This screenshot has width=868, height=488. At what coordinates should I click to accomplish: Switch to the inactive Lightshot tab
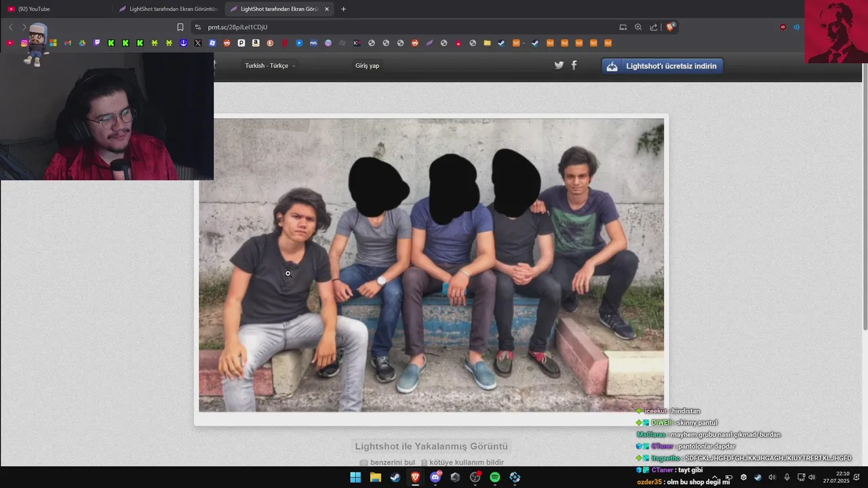click(x=167, y=9)
